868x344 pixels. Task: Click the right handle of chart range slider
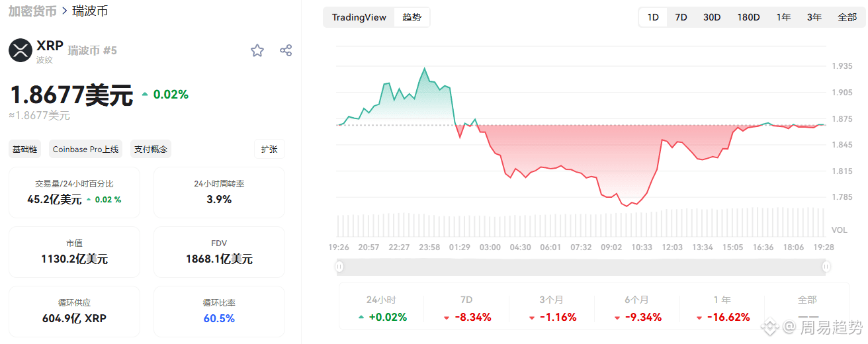coord(826,267)
